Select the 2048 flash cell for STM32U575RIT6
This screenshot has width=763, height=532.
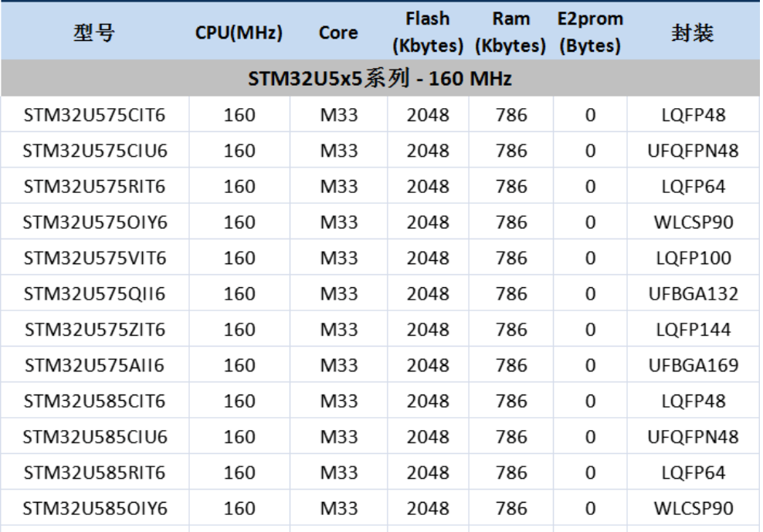coord(428,186)
